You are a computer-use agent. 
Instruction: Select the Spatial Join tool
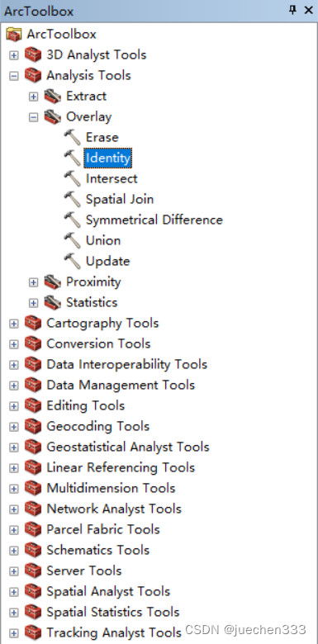point(120,199)
